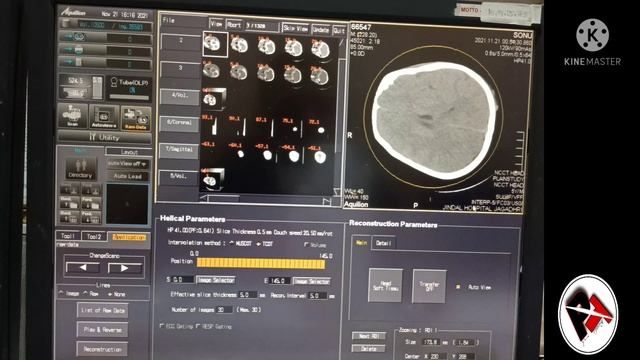Click the Number of images field
Viewport: 640px width, 360px height.
click(224, 310)
